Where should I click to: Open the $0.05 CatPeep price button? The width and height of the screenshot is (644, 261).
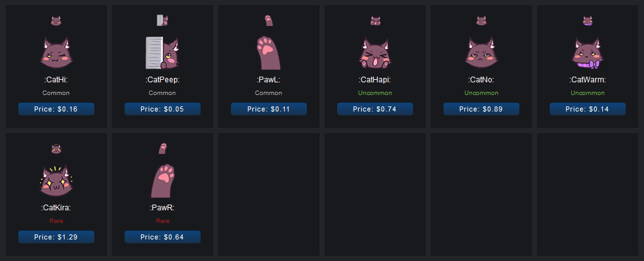tap(162, 109)
